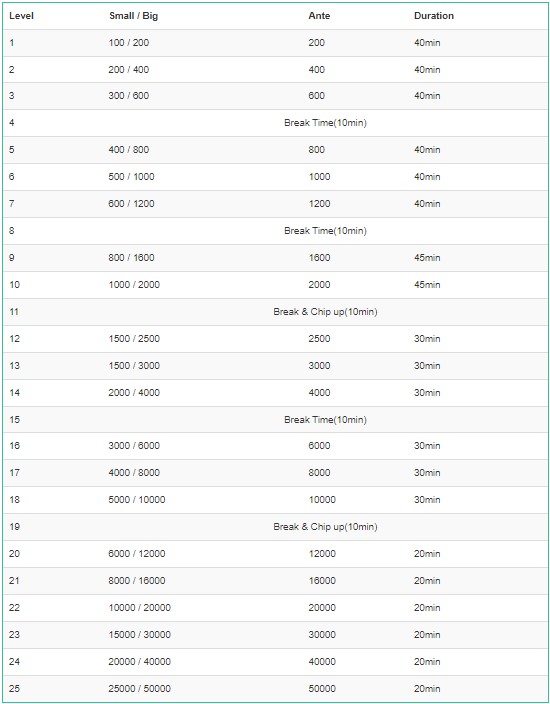
Task: Select the 100 / 200 blinds cell
Action: pyautogui.click(x=129, y=43)
